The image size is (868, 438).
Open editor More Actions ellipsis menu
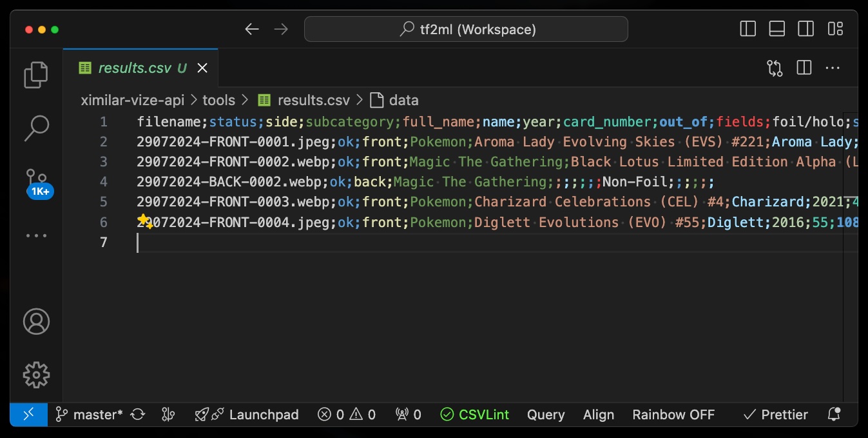coord(833,68)
